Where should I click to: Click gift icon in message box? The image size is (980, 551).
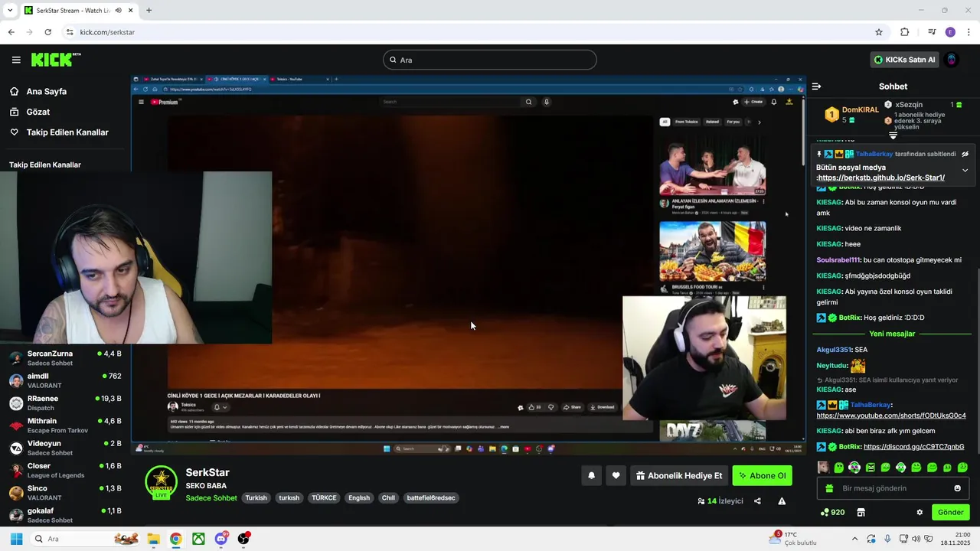tap(829, 488)
